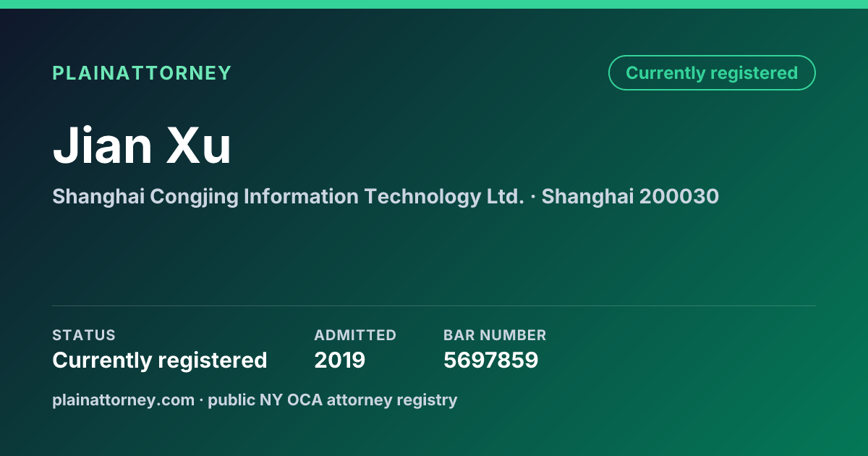Click the dot separator before Shanghai 200030
This screenshot has width=868, height=456.
[533, 198]
